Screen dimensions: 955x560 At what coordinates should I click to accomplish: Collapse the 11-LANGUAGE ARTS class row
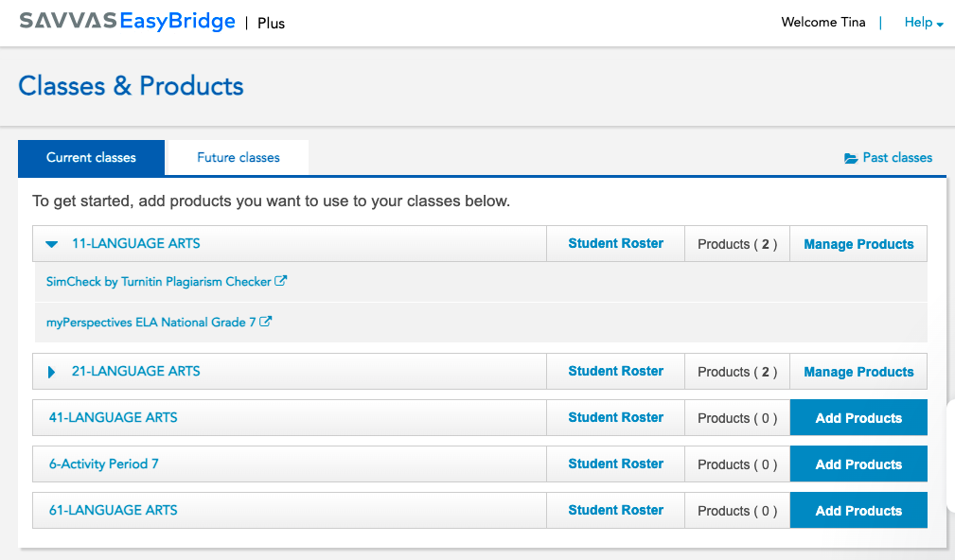52,244
